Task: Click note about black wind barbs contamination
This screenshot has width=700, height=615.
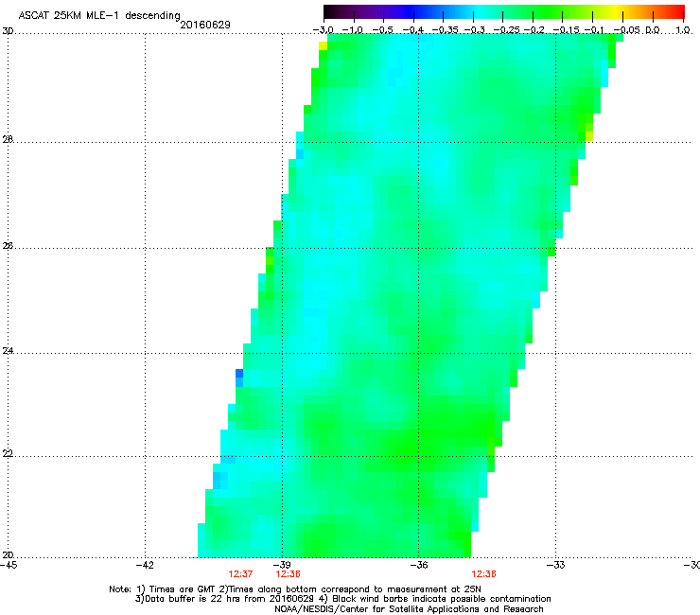Action: (435, 599)
